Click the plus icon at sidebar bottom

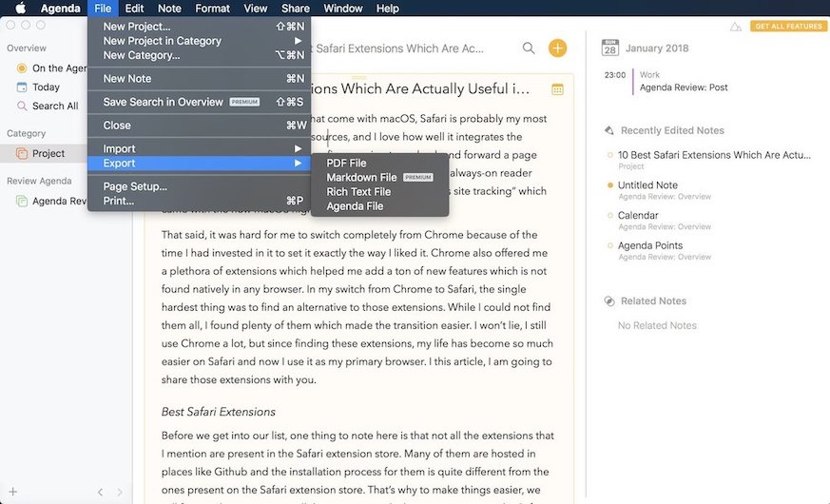pyautogui.click(x=13, y=492)
